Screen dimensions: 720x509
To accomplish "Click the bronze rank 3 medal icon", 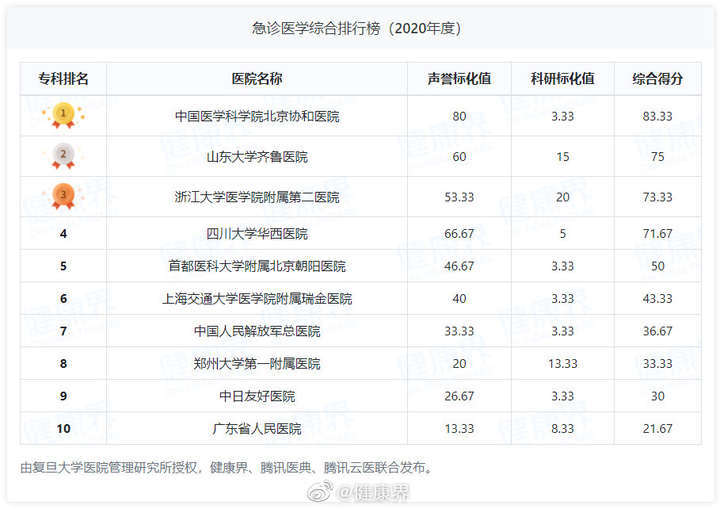I will tap(63, 197).
